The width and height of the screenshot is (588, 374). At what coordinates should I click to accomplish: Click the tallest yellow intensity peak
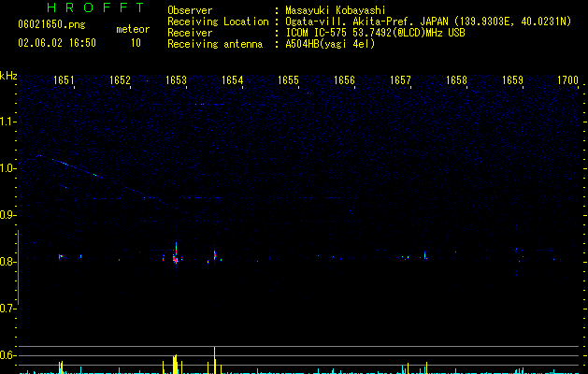point(214,359)
